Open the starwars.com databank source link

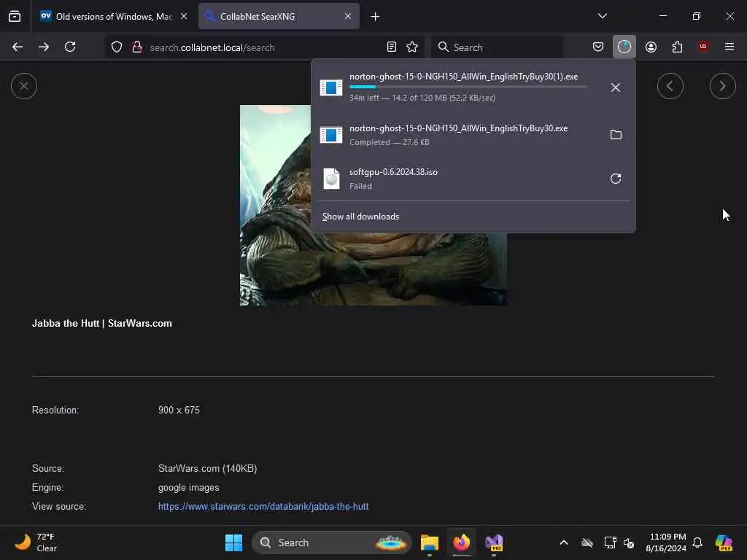click(263, 507)
